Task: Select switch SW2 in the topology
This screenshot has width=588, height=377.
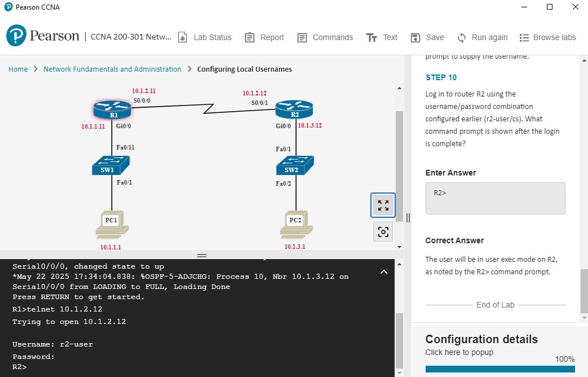Action: pos(295,165)
